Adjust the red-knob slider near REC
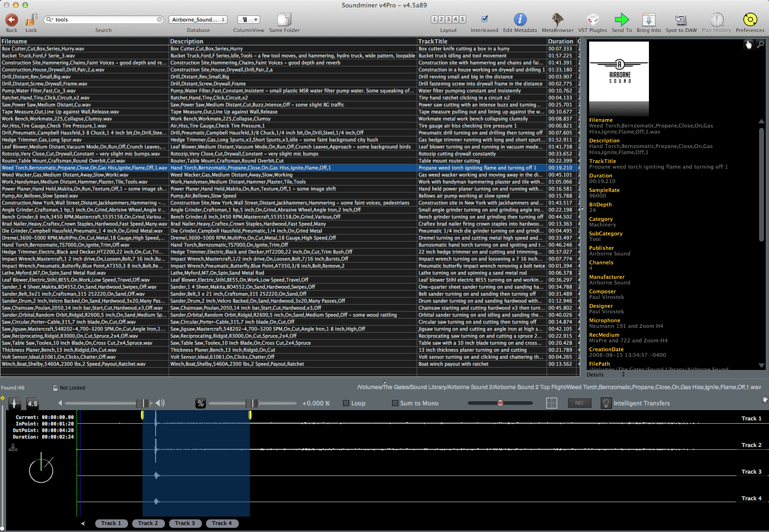 point(500,403)
